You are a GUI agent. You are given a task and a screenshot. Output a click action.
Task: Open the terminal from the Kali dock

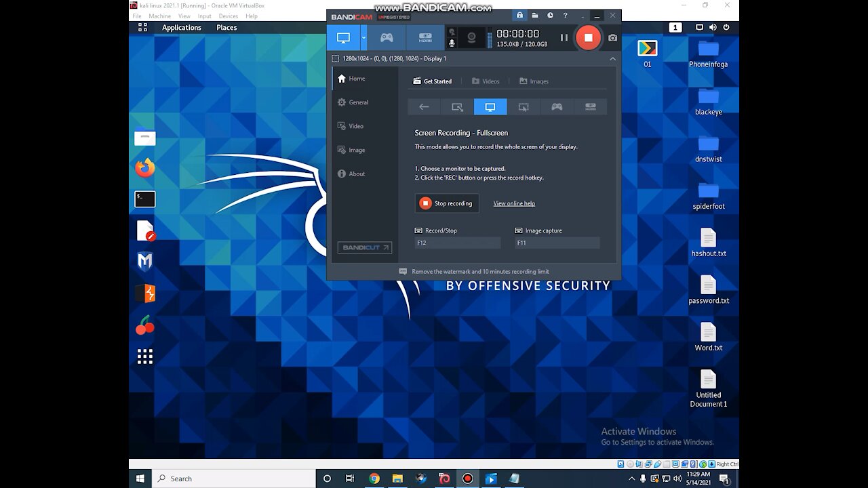click(145, 199)
